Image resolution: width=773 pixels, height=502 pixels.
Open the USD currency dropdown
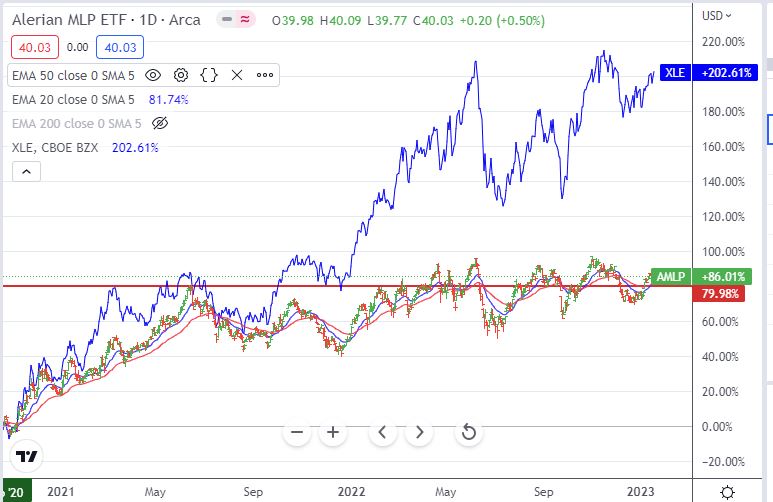tap(716, 16)
